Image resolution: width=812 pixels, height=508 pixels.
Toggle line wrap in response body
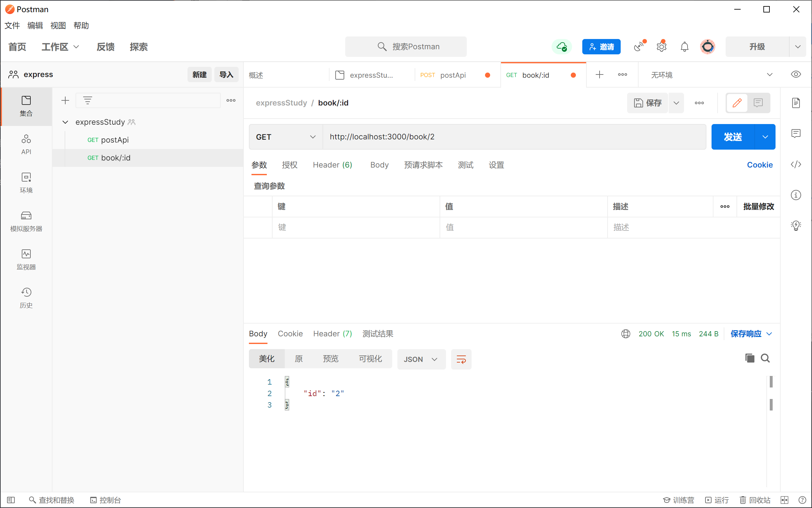pos(461,359)
